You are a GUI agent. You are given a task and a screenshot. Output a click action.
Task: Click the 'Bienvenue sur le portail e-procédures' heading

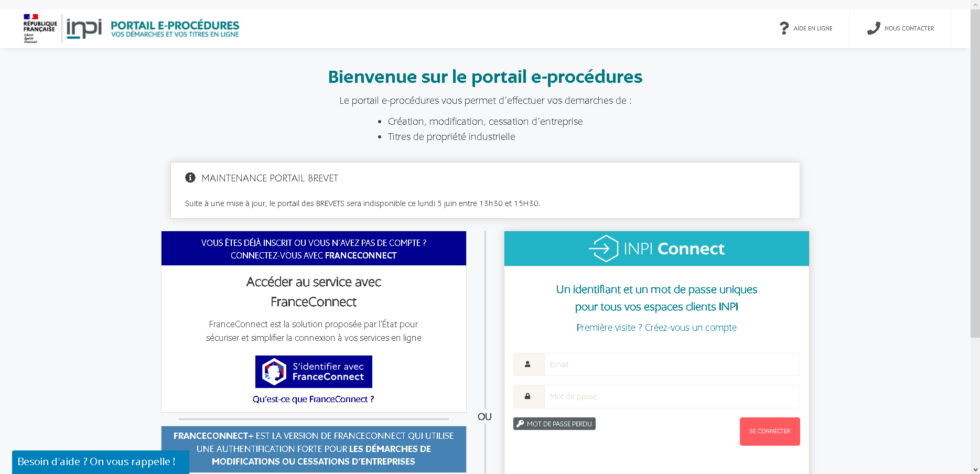tap(485, 77)
